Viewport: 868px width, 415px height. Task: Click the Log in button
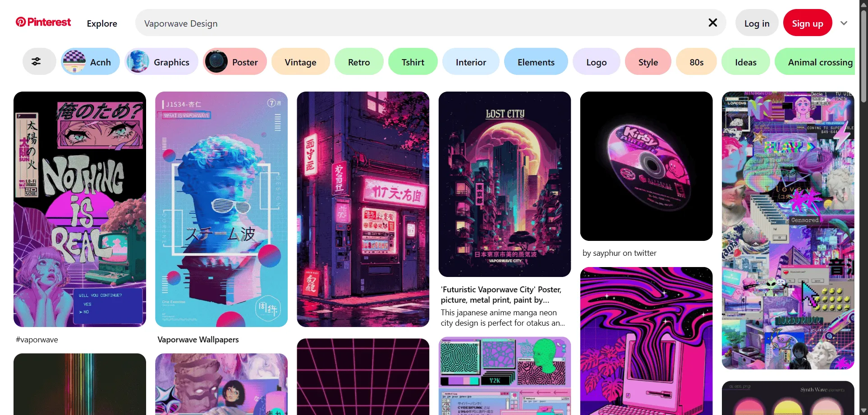(757, 23)
